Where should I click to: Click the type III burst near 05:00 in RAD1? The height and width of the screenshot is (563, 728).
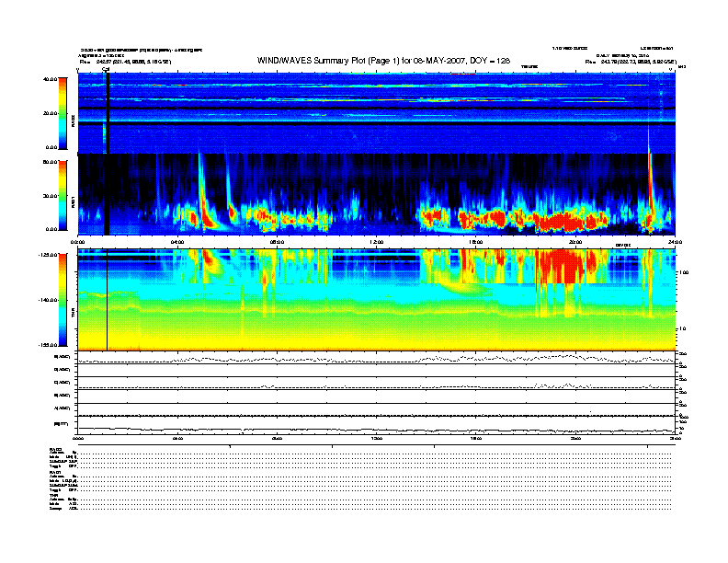point(204,195)
